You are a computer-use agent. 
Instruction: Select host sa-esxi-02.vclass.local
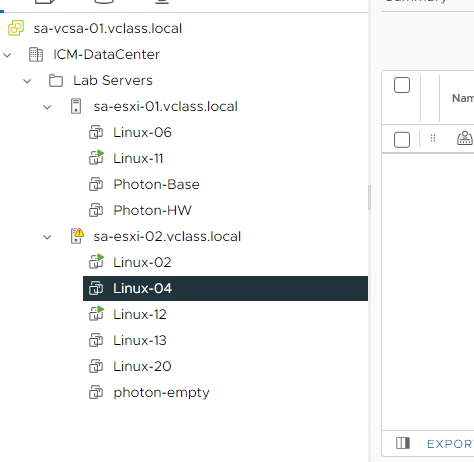coord(167,236)
